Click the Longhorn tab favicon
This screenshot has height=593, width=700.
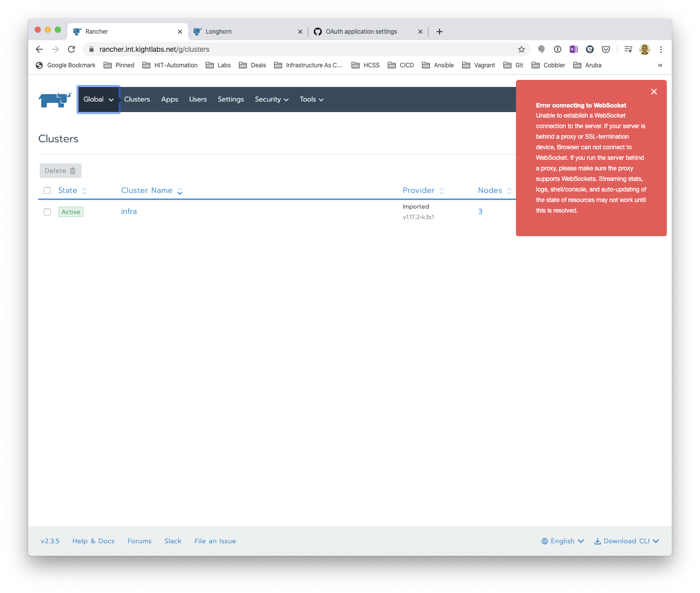pyautogui.click(x=198, y=31)
